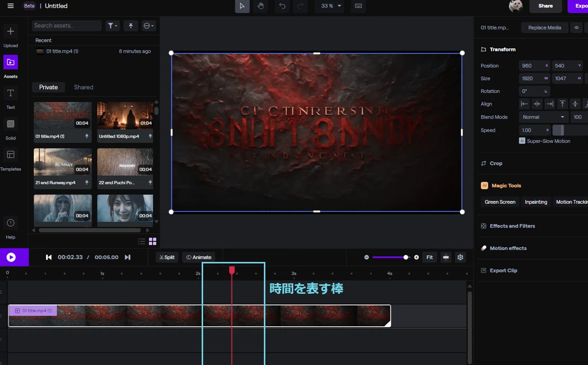Select the 01 title.mp4 timeline clip
This screenshot has height=365, width=588.
(x=200, y=316)
